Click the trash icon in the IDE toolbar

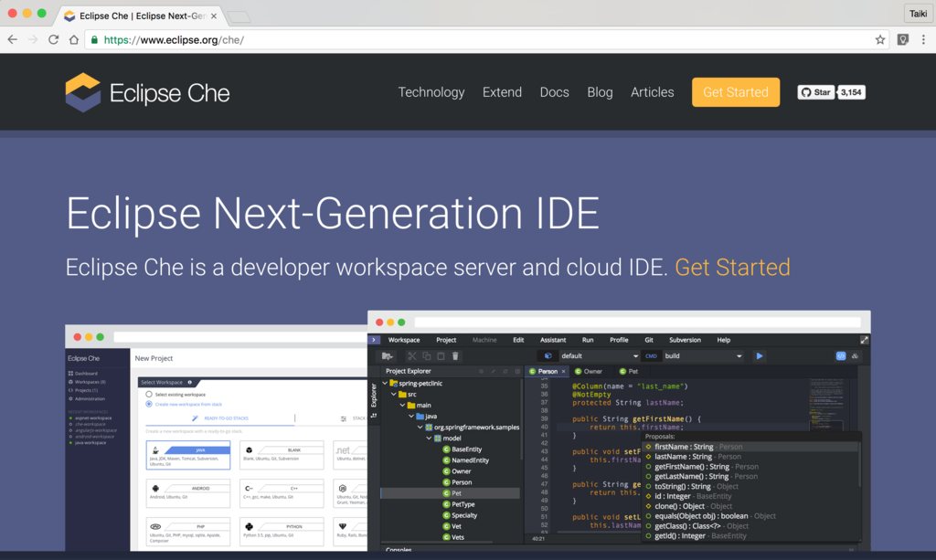pos(456,355)
